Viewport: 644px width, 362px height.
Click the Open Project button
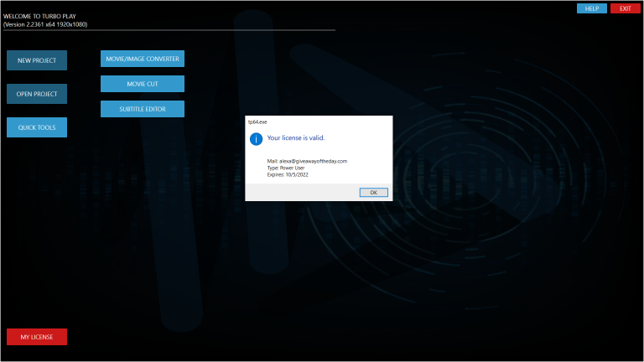(x=37, y=94)
